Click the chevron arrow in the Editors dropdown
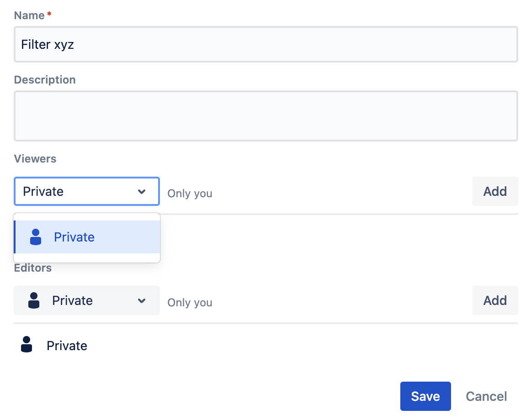The width and height of the screenshot is (531, 420). pos(142,301)
